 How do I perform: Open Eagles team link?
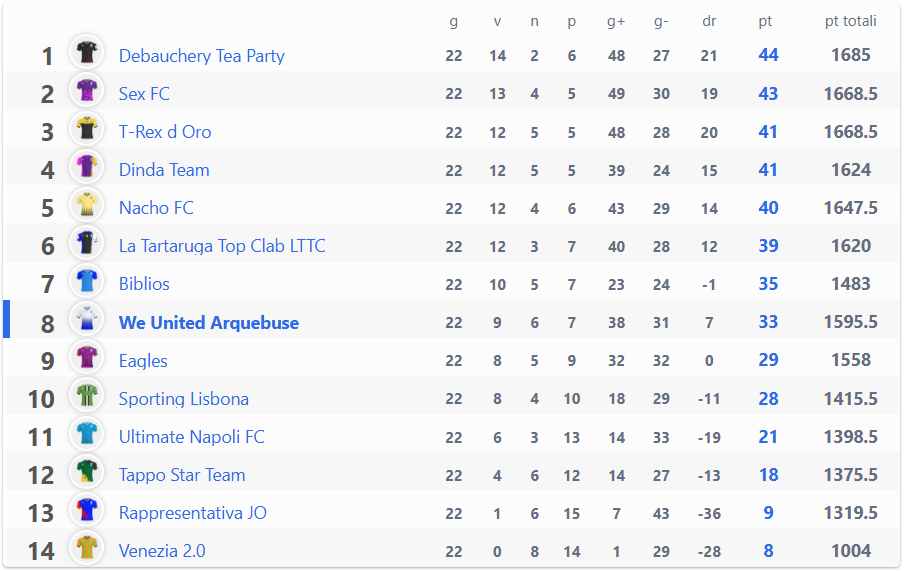click(x=143, y=361)
